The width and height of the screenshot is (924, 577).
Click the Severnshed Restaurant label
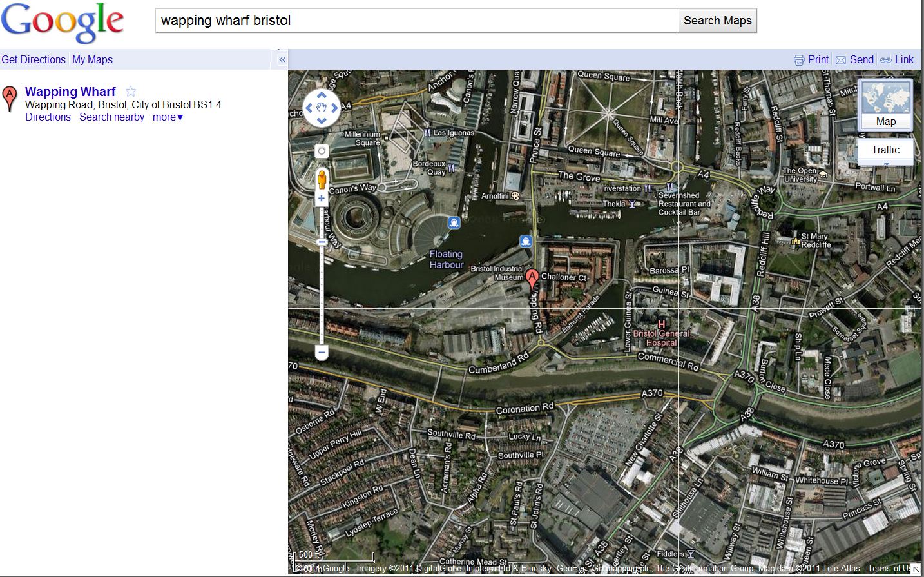684,203
